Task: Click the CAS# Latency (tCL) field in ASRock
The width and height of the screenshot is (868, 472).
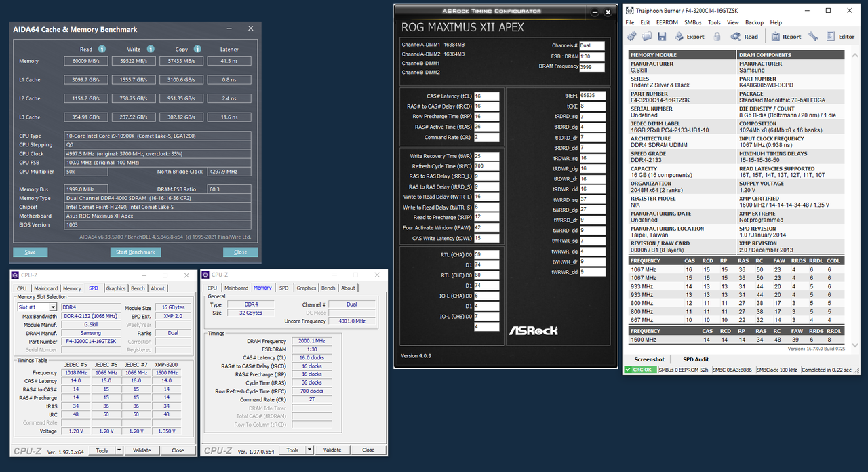Action: (486, 96)
